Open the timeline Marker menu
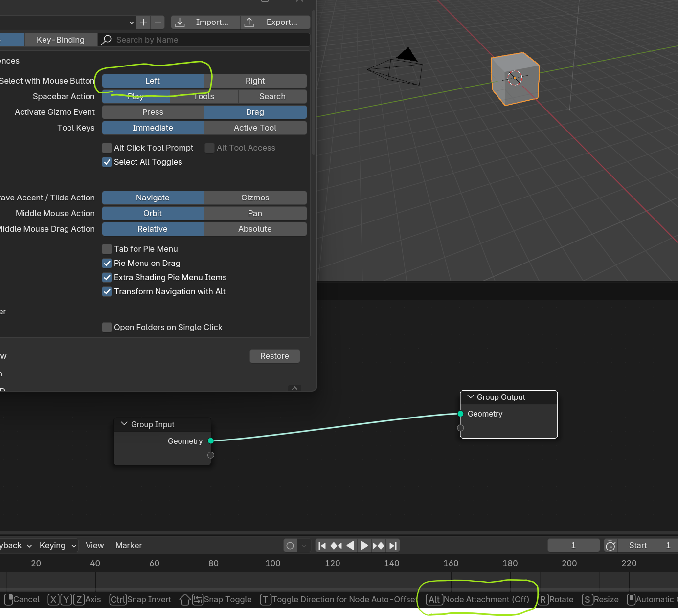This screenshot has height=616, width=678. [x=129, y=545]
